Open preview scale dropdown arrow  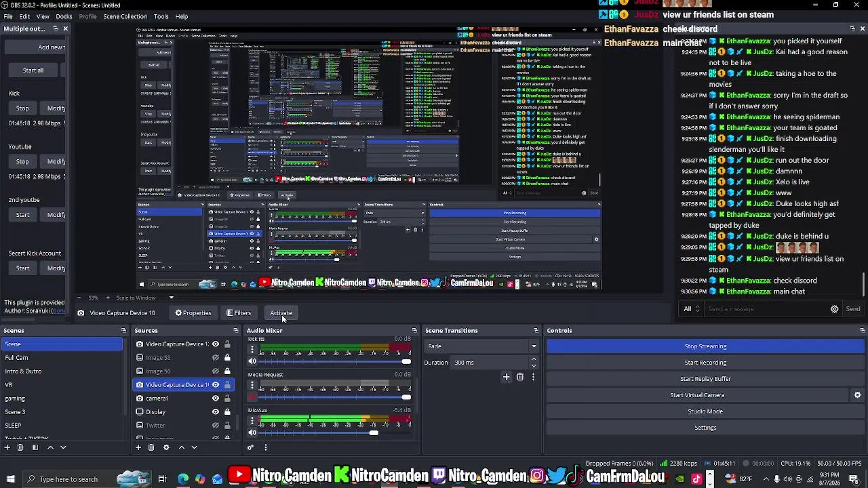[171, 298]
